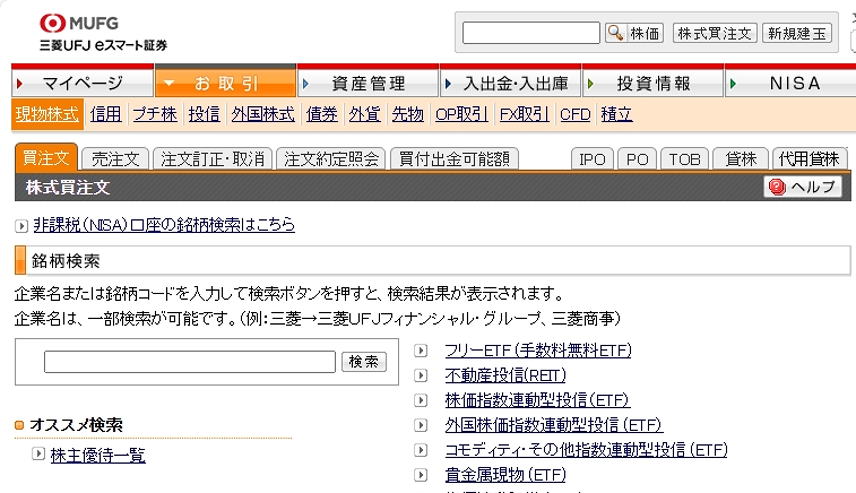Open the マイページ menu
856x493 pixels.
(83, 83)
